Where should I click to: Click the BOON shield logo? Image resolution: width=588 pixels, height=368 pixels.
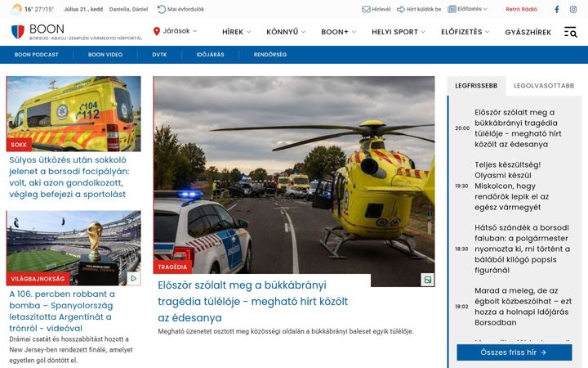click(18, 32)
